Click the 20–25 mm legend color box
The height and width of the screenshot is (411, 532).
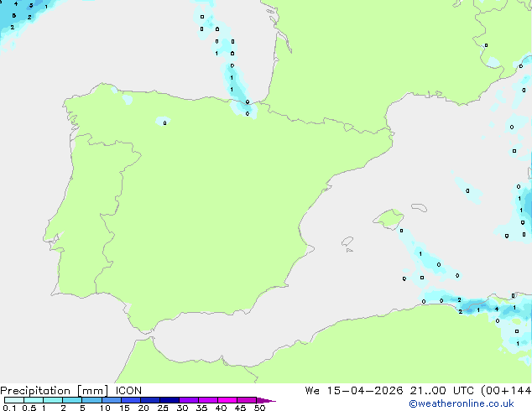click(149, 400)
